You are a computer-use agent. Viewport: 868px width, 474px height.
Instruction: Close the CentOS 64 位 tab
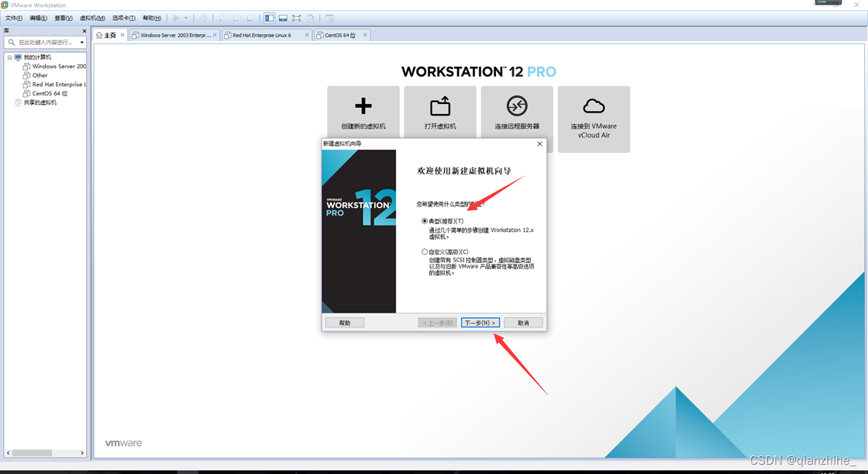[x=365, y=35]
